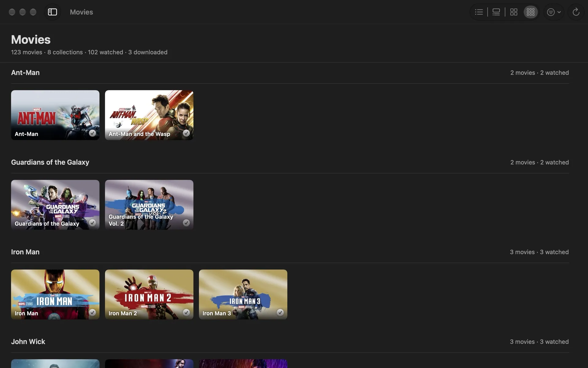Click '3 movies · 3 watched' beside John Wick
Screen dimensions: 588x368
coord(539,342)
